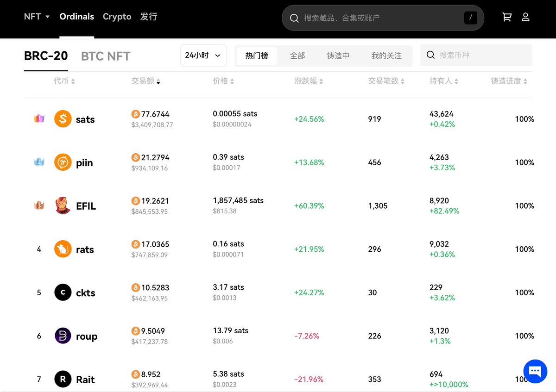
Task: Open the EFIL token name link
Action: coord(86,206)
